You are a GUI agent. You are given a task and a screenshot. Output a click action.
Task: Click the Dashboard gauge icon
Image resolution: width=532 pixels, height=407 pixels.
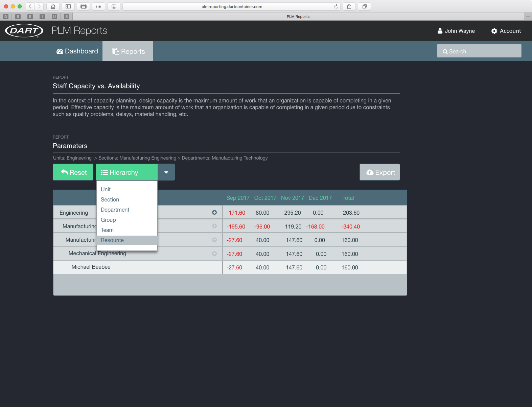pos(60,51)
